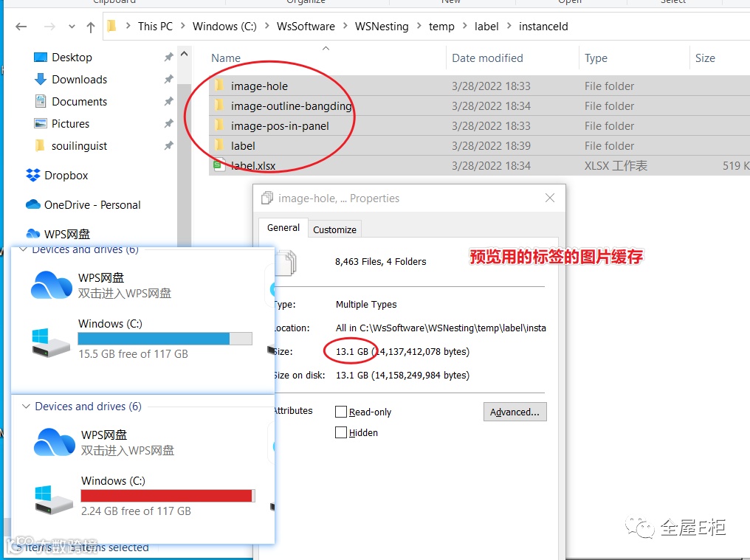Select temp in the address path

tap(441, 27)
